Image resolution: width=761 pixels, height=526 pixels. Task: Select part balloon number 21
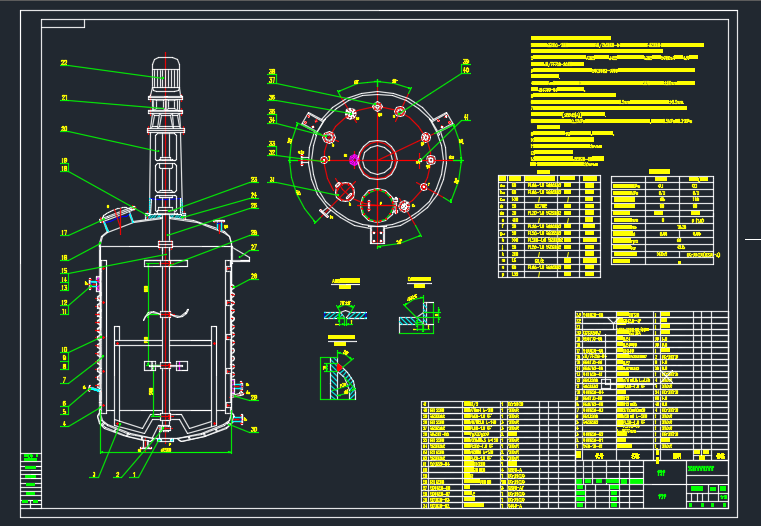64,98
